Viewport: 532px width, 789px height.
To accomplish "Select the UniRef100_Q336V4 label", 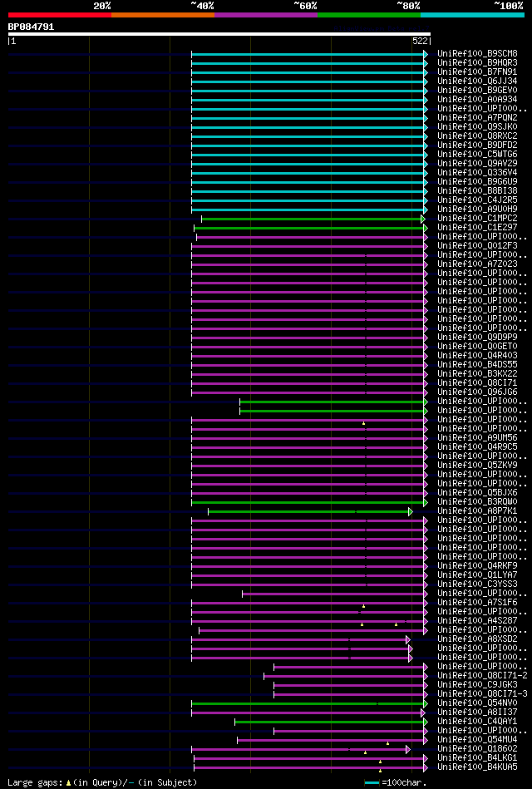I will click(x=477, y=173).
